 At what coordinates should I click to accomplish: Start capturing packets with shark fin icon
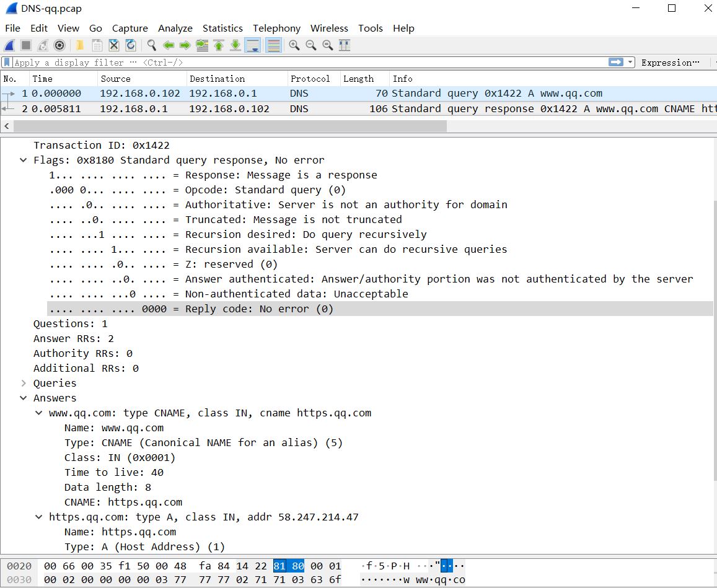[x=9, y=45]
